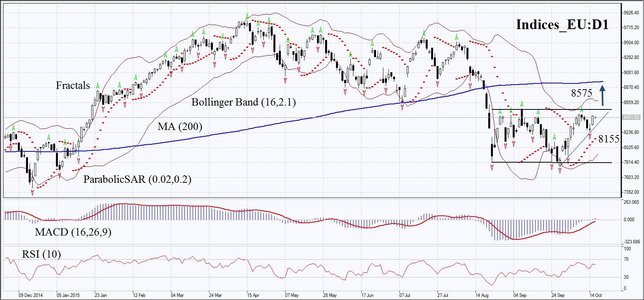Click the 9081.60 price axis value
This screenshot has width=644, height=300.
pyautogui.click(x=631, y=73)
